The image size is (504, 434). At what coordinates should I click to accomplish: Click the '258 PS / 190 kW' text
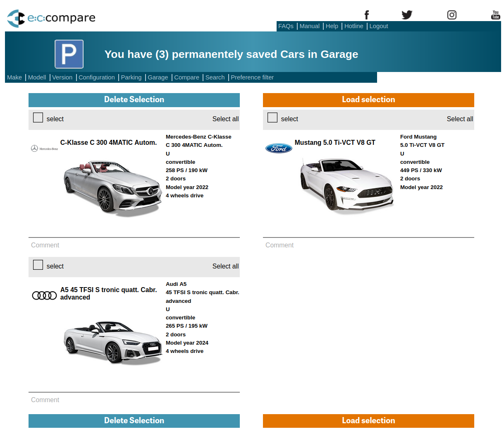[186, 170]
